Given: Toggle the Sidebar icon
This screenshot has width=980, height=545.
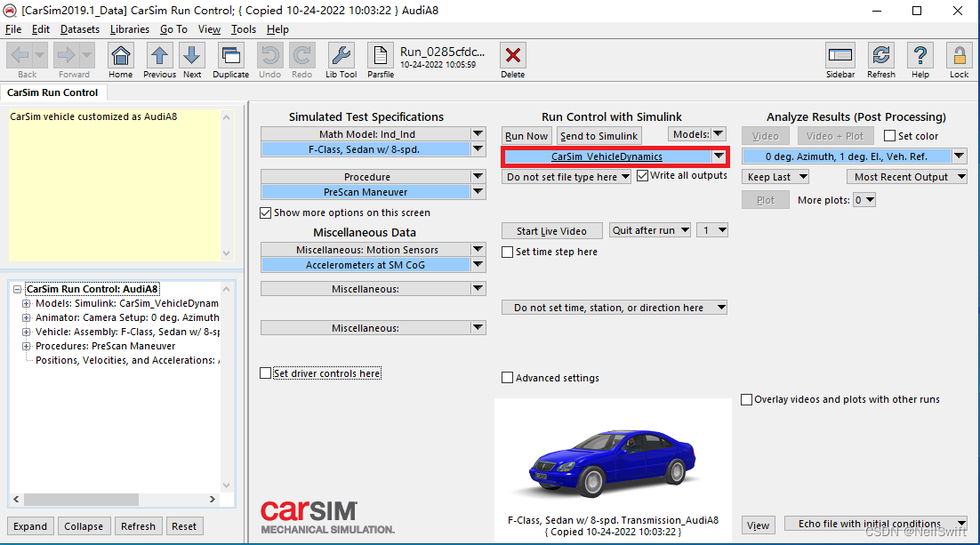Looking at the screenshot, I should pos(840,56).
